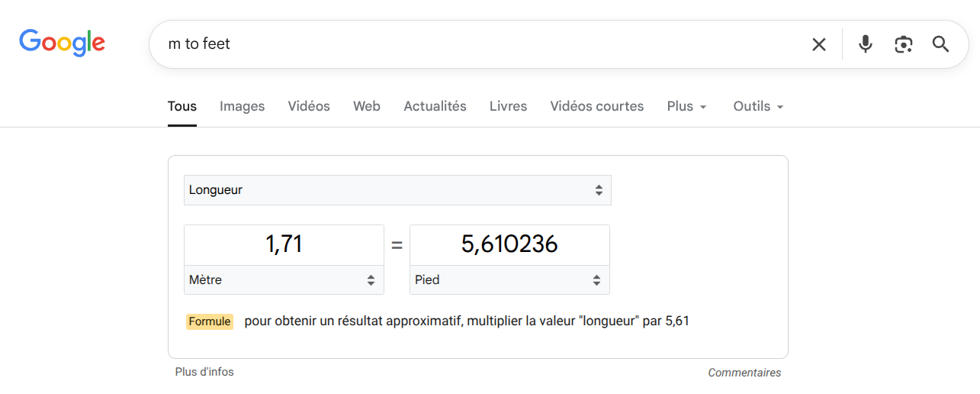The width and height of the screenshot is (980, 394).
Task: Expand the Outils menu
Action: [758, 106]
